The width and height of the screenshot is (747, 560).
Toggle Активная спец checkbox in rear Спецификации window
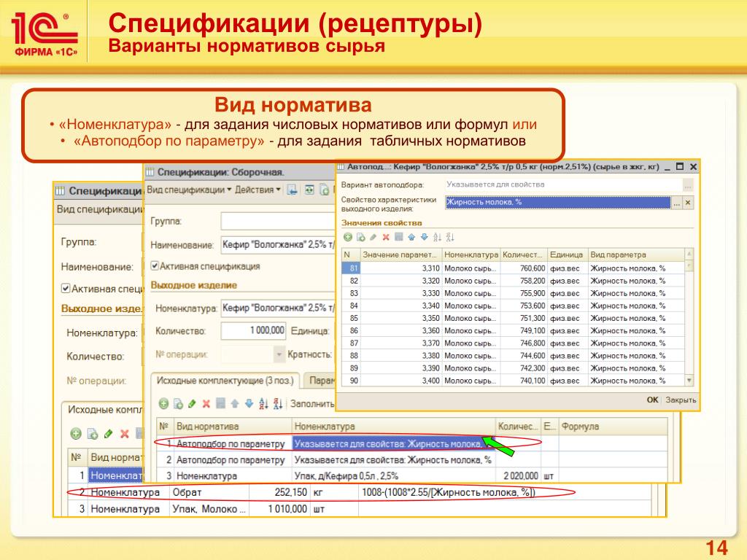tap(66, 288)
